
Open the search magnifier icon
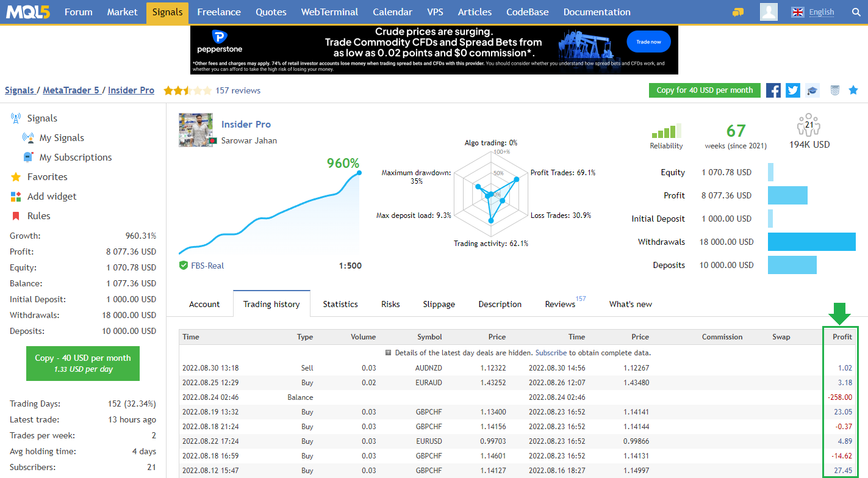pos(855,12)
